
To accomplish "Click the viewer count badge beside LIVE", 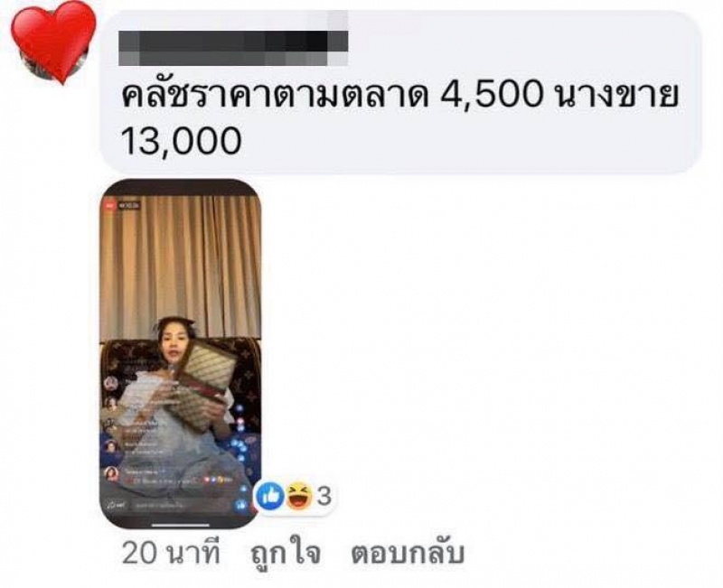I will (x=129, y=205).
